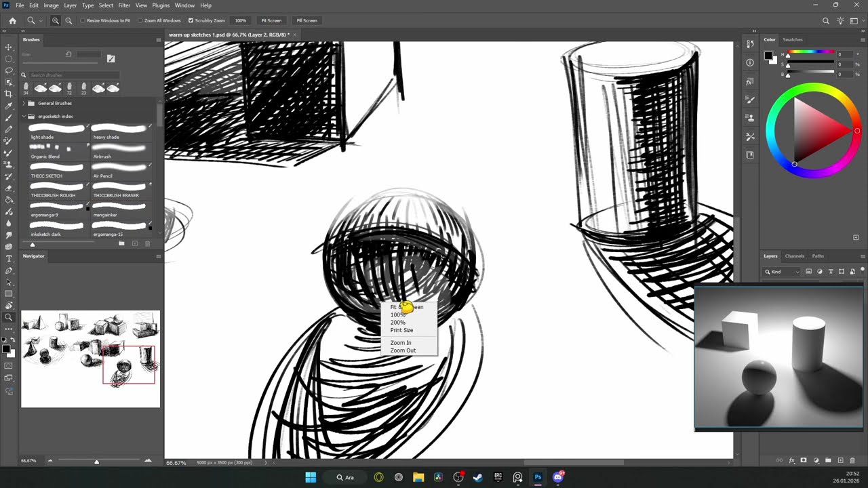This screenshot has width=868, height=488.
Task: Toggle brush settings button in Brushes panel
Action: click(111, 58)
